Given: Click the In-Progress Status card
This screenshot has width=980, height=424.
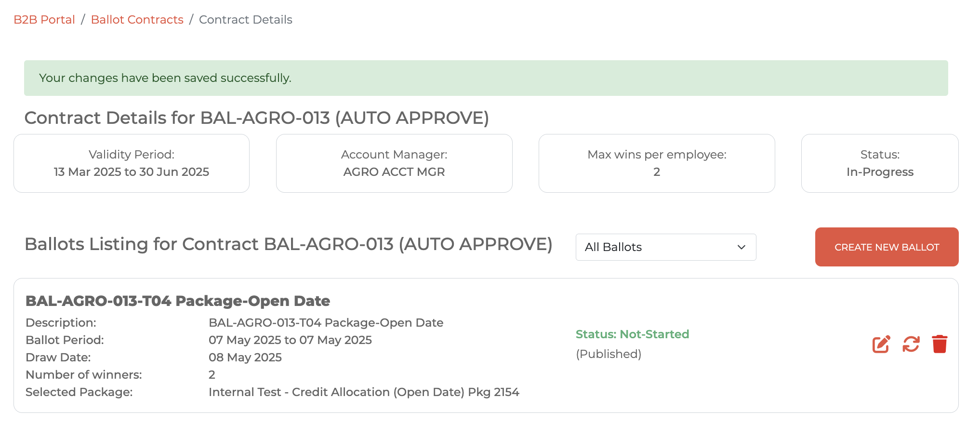Looking at the screenshot, I should 879,163.
